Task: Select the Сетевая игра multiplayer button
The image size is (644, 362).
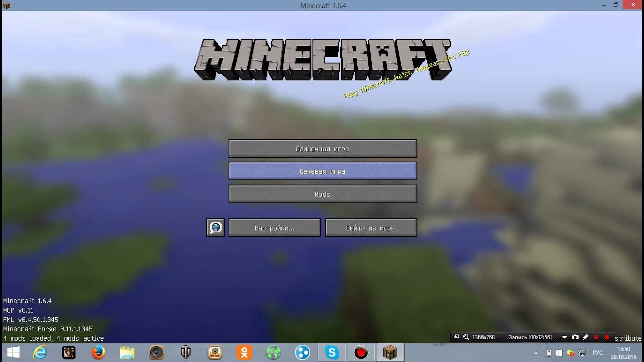Action: (323, 171)
